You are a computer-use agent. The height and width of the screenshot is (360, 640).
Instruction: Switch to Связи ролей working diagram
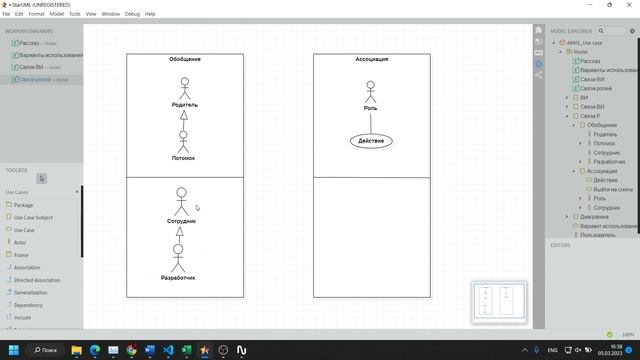tap(42, 79)
